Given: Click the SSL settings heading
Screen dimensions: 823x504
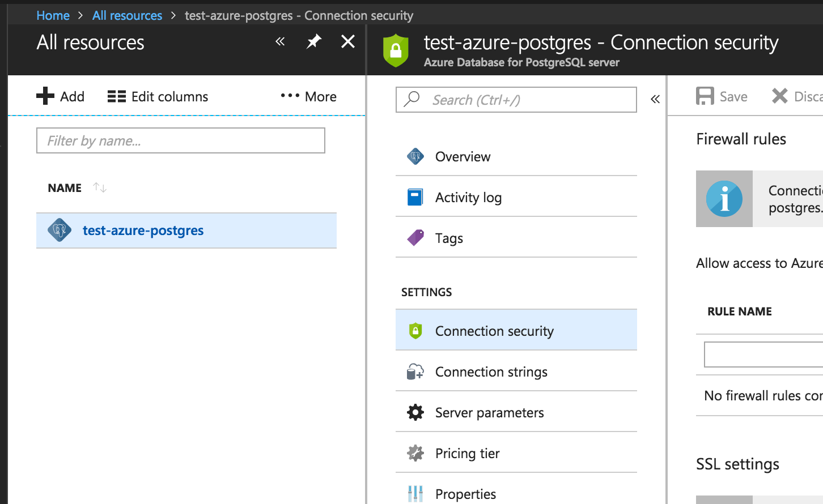Looking at the screenshot, I should 737,464.
